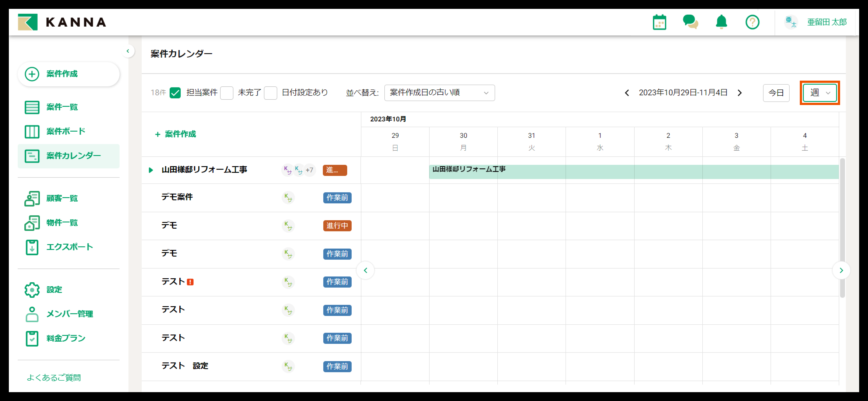Open 物件一覧 in the sidebar

point(69,223)
